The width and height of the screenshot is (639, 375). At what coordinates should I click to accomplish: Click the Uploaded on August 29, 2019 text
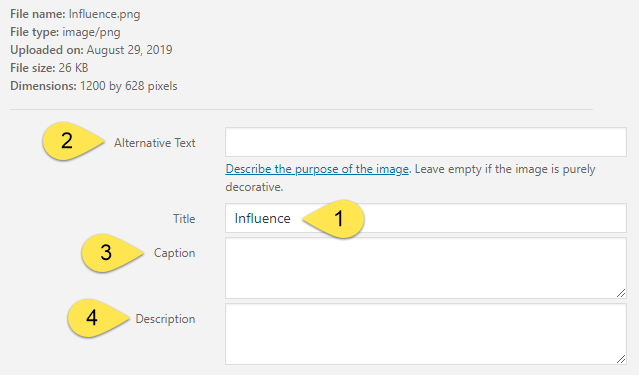[91, 50]
